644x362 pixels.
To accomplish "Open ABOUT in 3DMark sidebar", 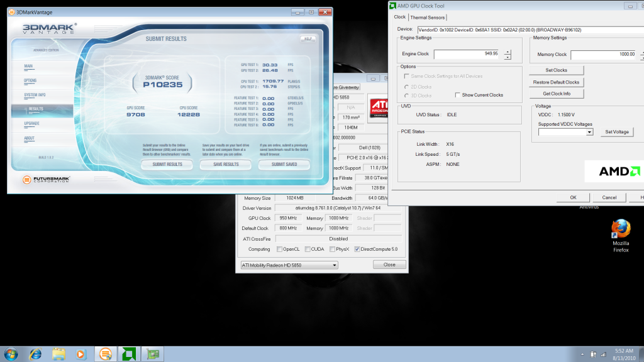I will pos(29,138).
